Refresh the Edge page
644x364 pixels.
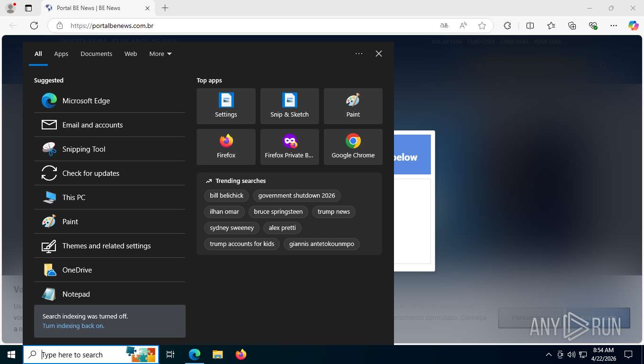tap(34, 26)
